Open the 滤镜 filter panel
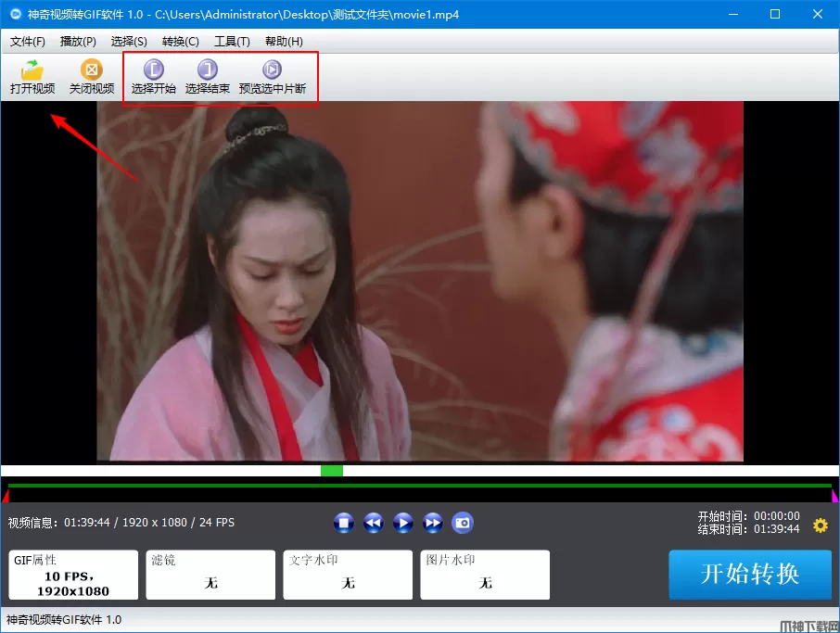Viewport: 840px width, 633px height. pos(210,575)
